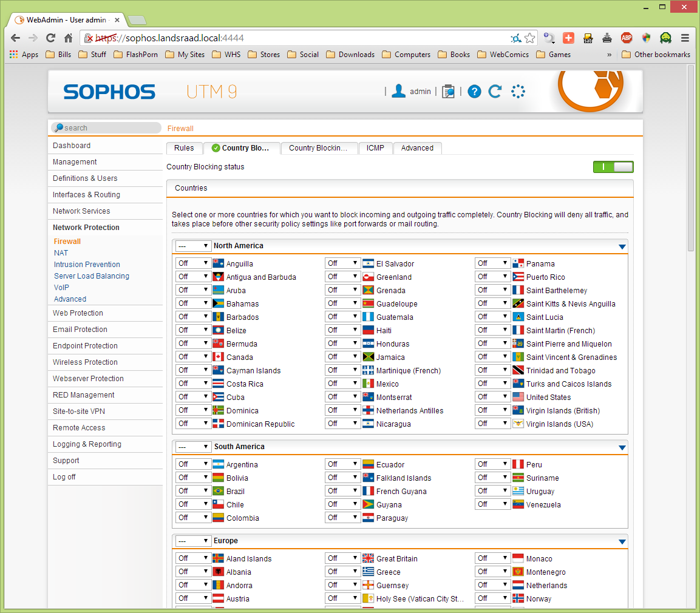Click the admin user icon in header
Image resolution: width=700 pixels, height=613 pixels.
398,91
